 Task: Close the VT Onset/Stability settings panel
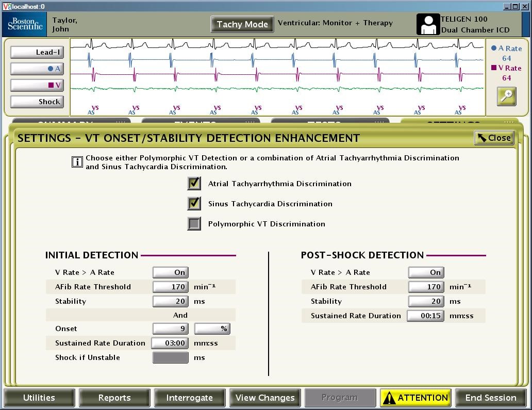coord(494,138)
